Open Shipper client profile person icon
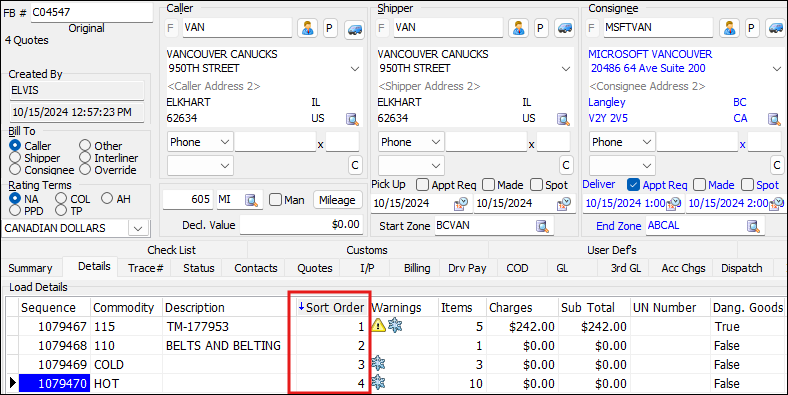The height and width of the screenshot is (395, 788). click(x=518, y=28)
